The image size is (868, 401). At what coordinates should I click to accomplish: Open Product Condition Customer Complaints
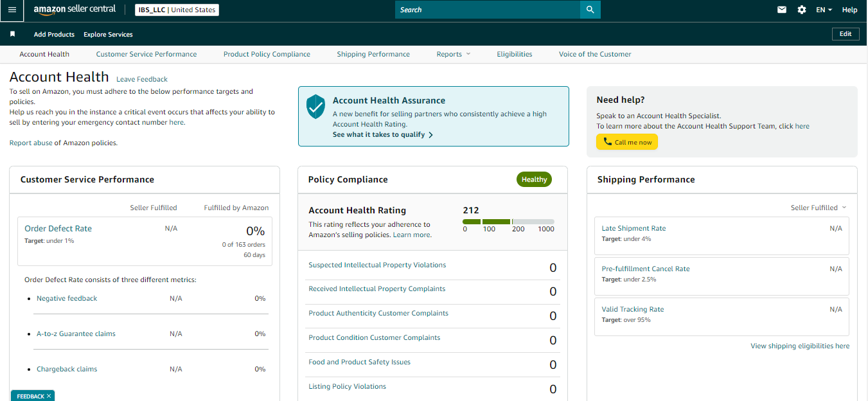tap(375, 337)
